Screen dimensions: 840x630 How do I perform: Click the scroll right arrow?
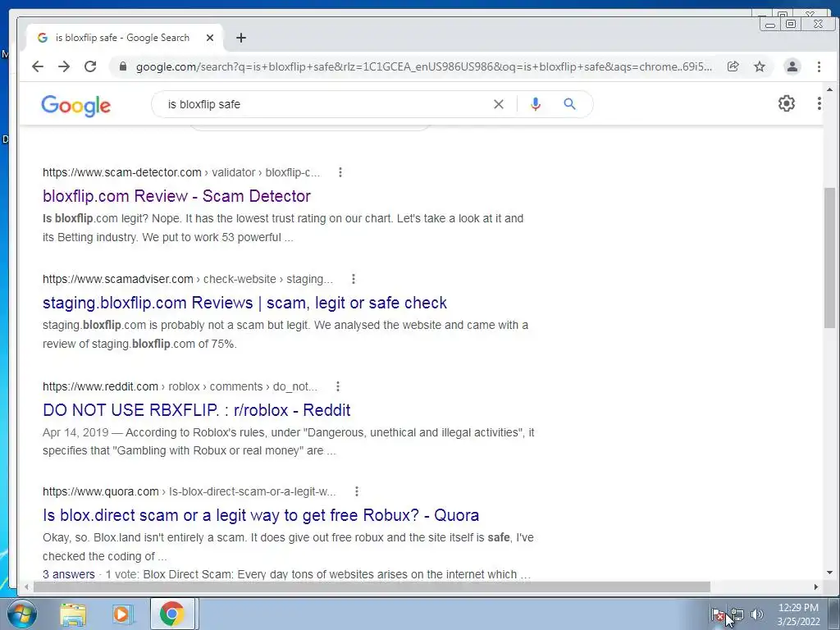pyautogui.click(x=816, y=587)
